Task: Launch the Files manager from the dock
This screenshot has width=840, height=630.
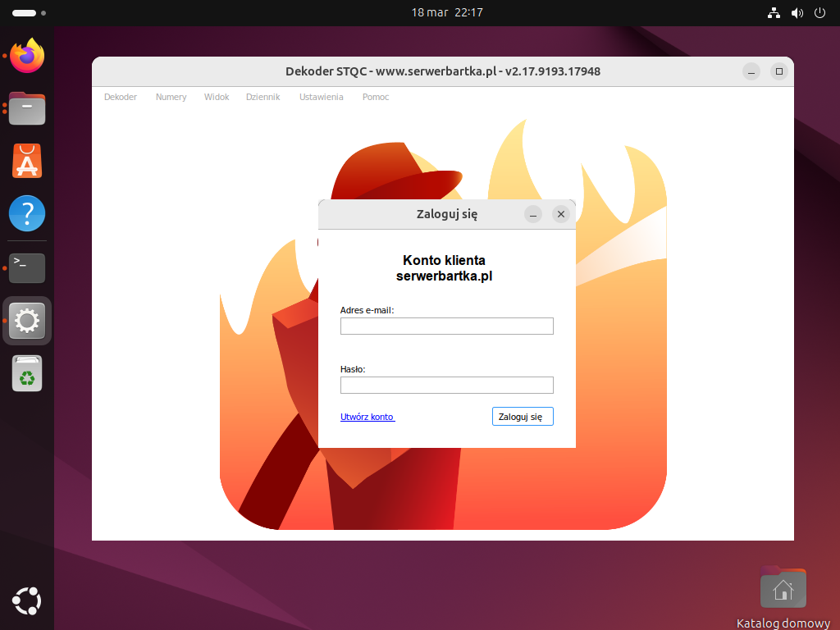Action: (x=27, y=108)
